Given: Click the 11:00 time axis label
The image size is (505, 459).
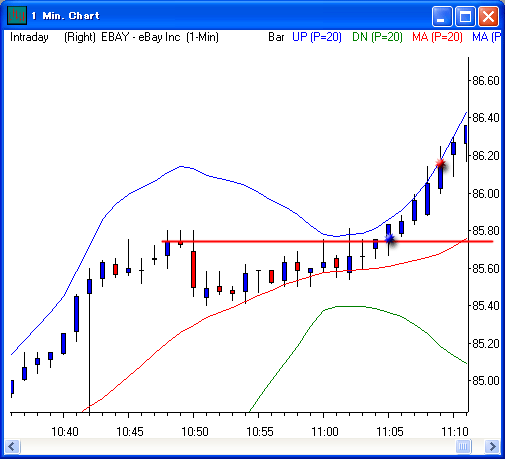Looking at the screenshot, I should (x=325, y=432).
